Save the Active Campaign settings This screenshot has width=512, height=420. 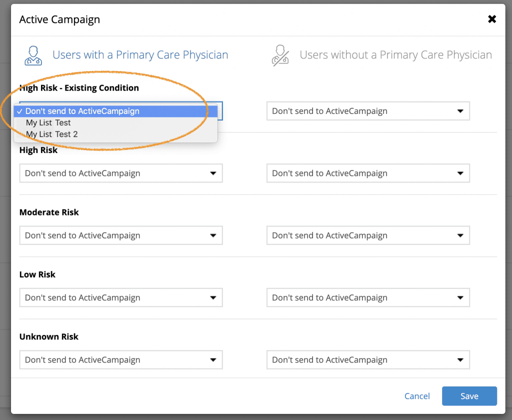[x=469, y=396]
